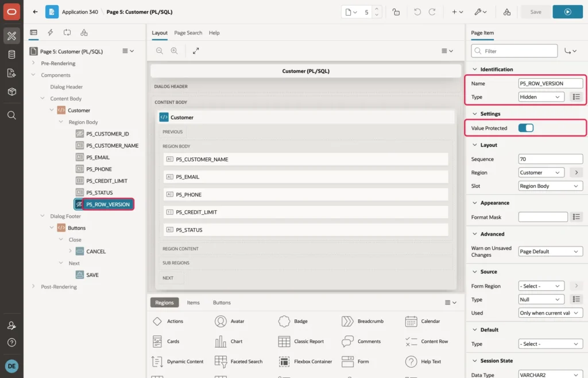Click the page lock icon in toolbar

[396, 12]
